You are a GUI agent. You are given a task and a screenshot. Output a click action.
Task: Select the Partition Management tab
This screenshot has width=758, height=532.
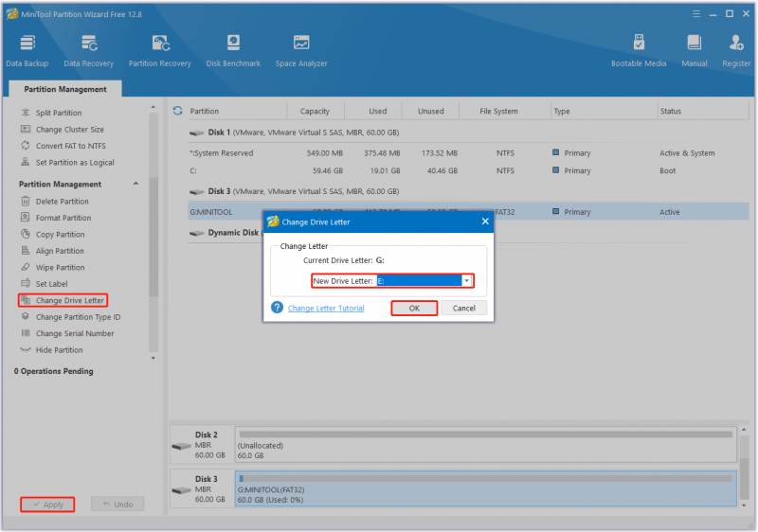[x=65, y=89]
